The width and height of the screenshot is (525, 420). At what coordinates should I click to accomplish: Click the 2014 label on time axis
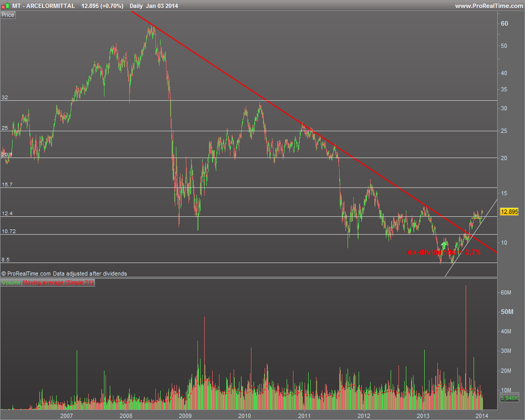[482, 416]
